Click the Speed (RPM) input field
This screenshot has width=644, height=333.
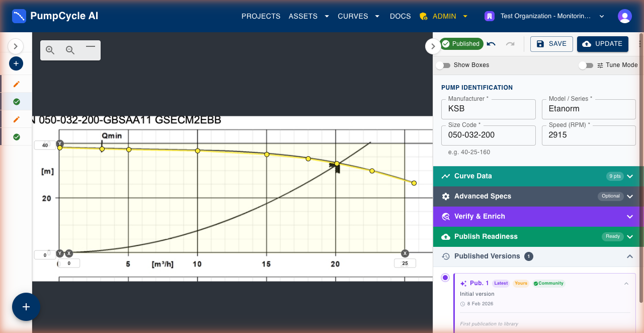[x=589, y=135]
